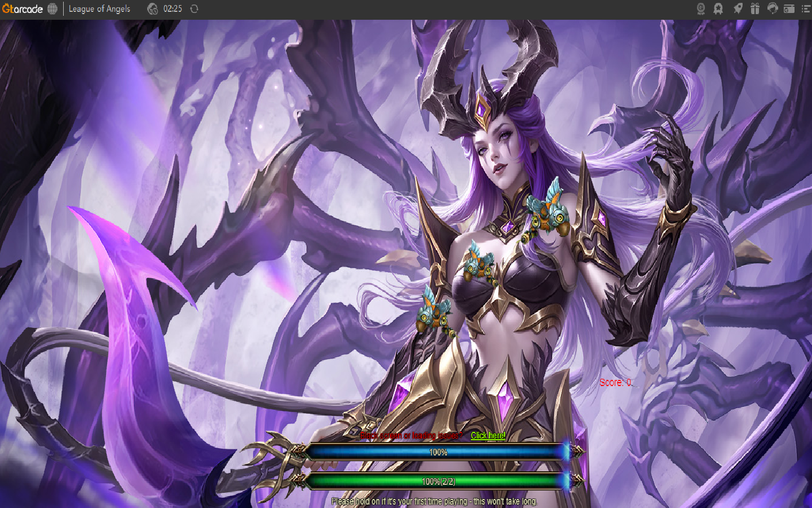
Task: Click 'Black screen or loading issues?' text
Action: 411,436
